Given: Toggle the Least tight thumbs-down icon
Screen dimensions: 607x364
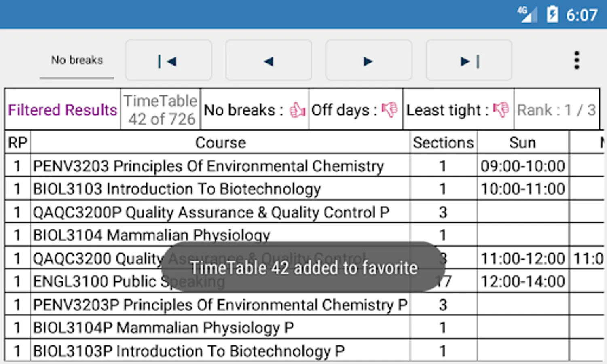Looking at the screenshot, I should tap(501, 110).
